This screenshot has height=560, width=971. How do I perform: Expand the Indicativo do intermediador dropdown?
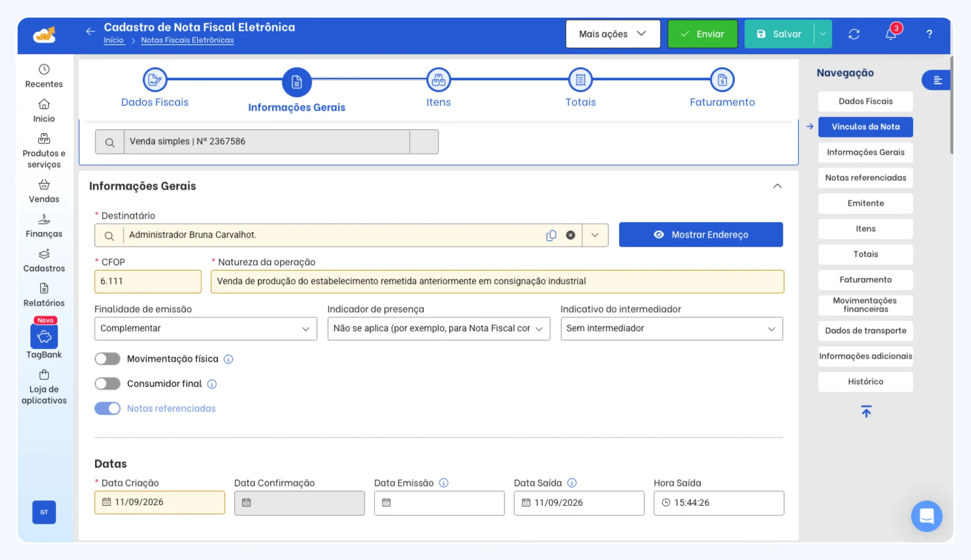tap(672, 329)
